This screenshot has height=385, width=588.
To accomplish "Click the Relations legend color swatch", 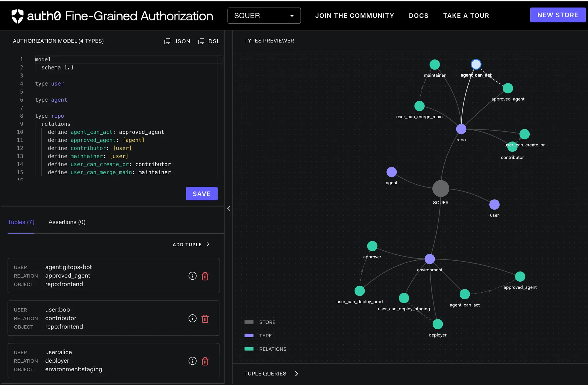I will (x=249, y=349).
